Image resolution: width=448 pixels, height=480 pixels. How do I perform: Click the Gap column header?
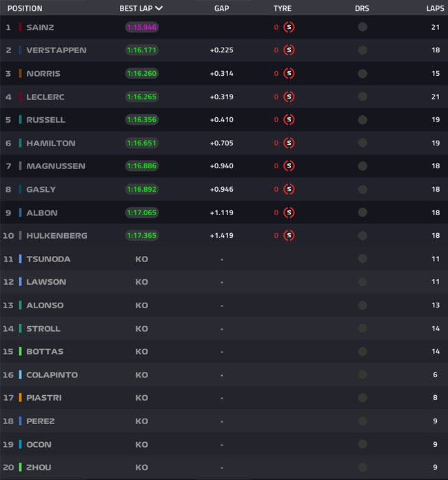pyautogui.click(x=221, y=8)
